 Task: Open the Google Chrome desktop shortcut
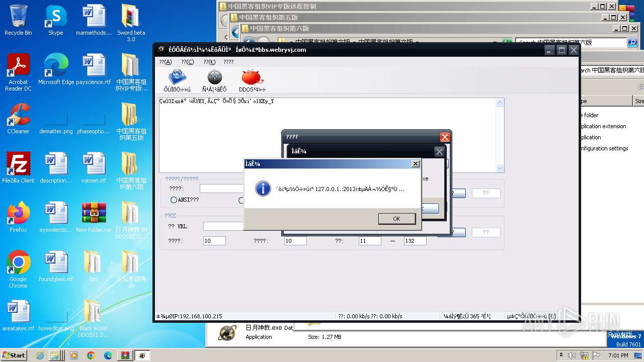(x=18, y=270)
